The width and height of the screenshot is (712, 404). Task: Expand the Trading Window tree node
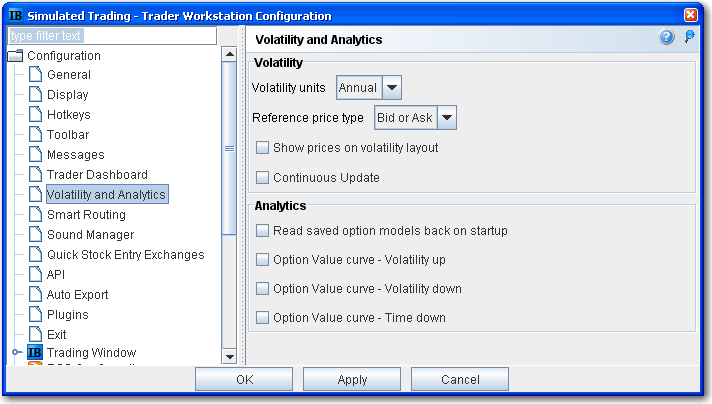[16, 352]
